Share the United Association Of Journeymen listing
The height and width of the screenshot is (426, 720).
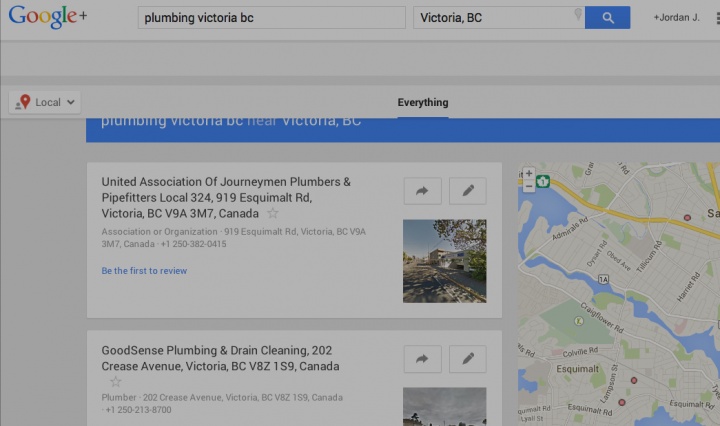click(422, 191)
